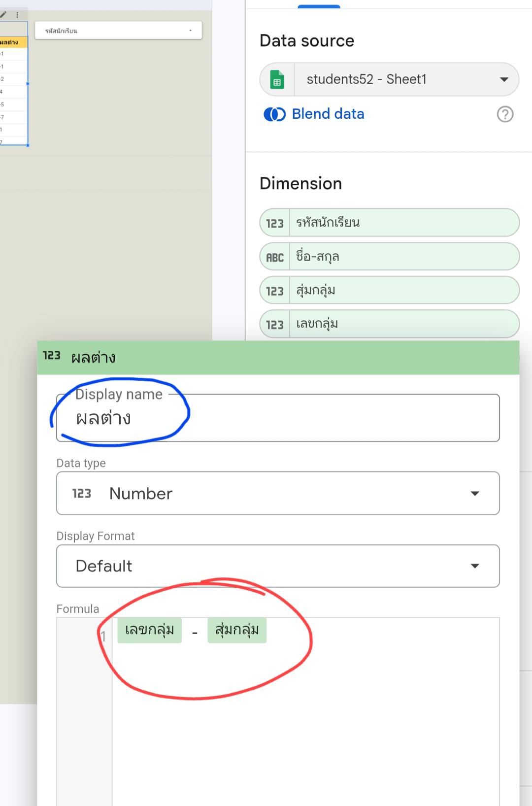This screenshot has height=806, width=532.
Task: Click the pencil edit icon above the table
Action: 3,15
